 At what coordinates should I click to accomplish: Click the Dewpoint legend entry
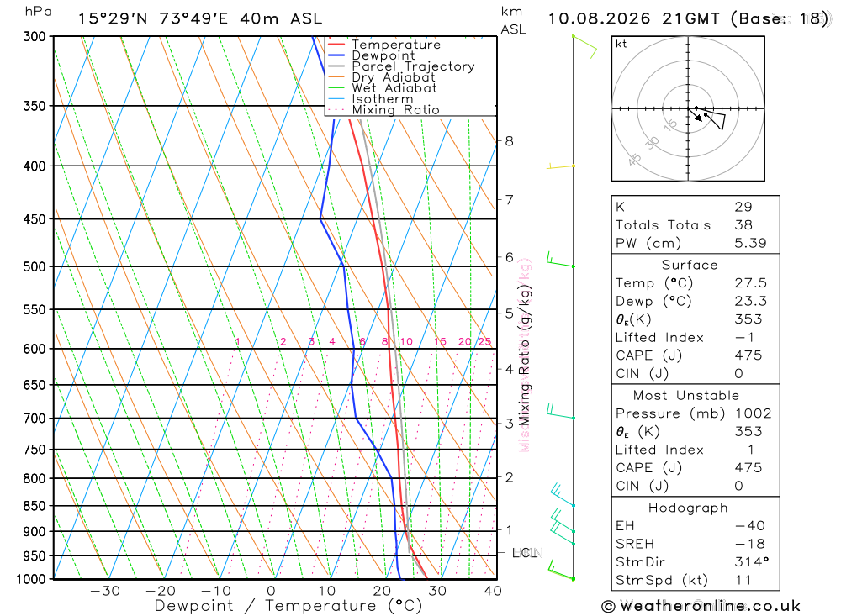[383, 55]
